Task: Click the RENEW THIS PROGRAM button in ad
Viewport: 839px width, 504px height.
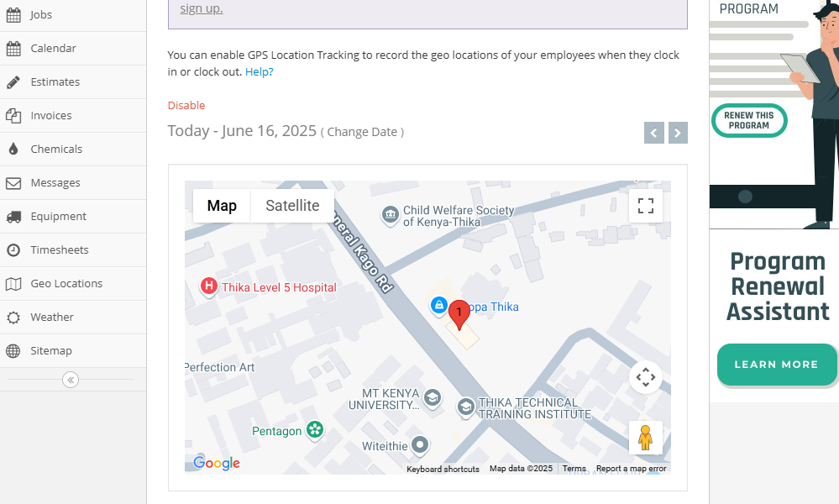Action: (749, 120)
